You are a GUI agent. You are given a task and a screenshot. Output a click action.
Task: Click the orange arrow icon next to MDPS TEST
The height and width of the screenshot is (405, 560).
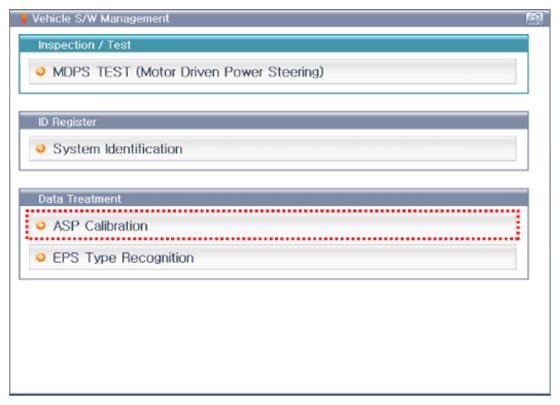(41, 72)
